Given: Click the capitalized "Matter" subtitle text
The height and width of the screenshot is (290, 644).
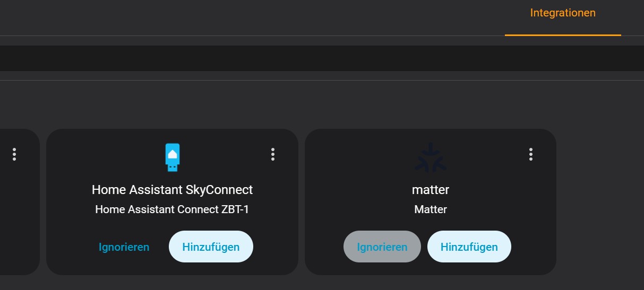Looking at the screenshot, I should (x=430, y=209).
